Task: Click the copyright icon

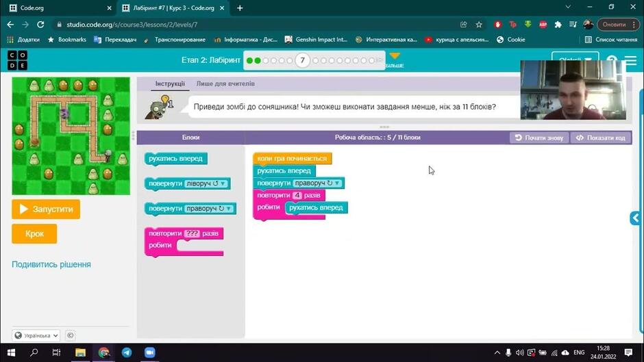Action: (x=71, y=335)
